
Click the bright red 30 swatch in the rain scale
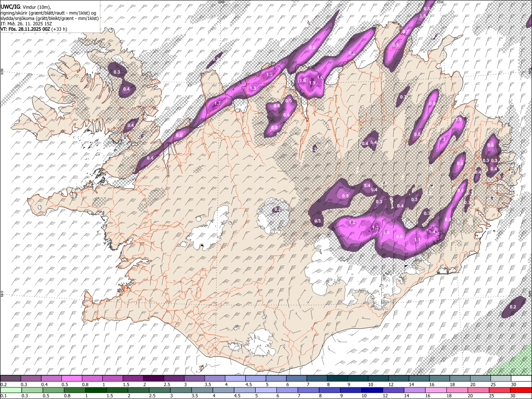tap(521, 390)
